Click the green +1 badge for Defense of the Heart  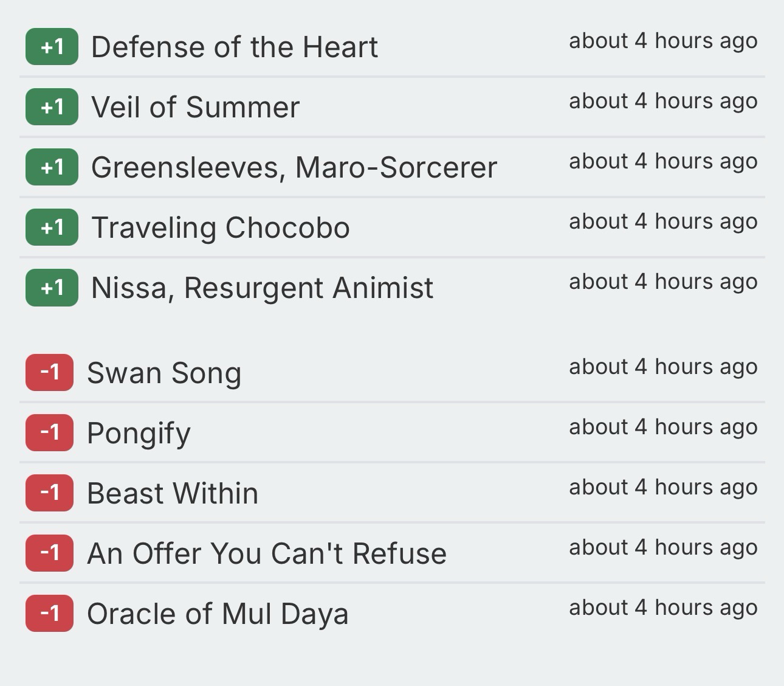point(52,47)
